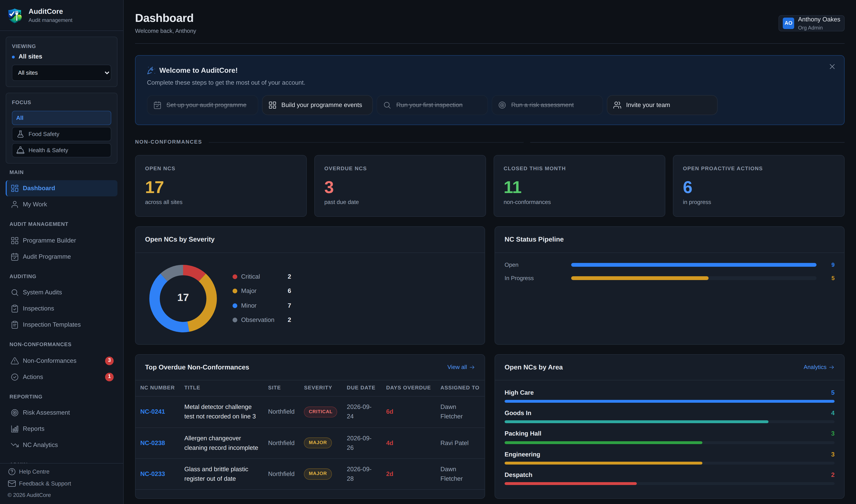The width and height of the screenshot is (856, 504).
Task: Go to My Work
Action: (x=61, y=204)
